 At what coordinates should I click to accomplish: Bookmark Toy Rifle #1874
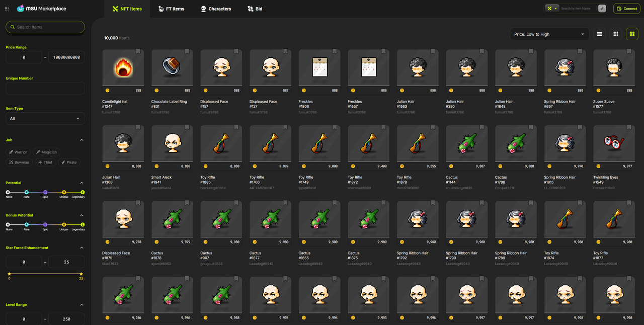(x=580, y=203)
